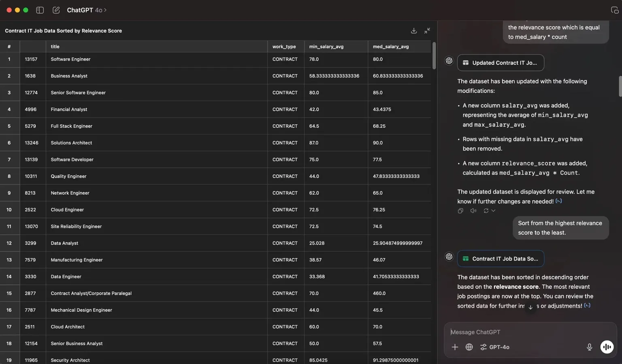Open Updated Contract IT Jo... table attachment
The image size is (622, 364).
point(501,63)
